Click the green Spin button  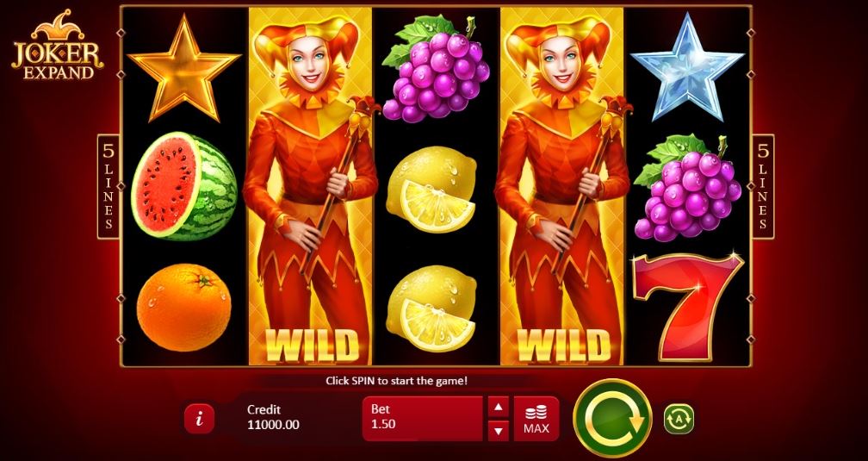point(613,418)
